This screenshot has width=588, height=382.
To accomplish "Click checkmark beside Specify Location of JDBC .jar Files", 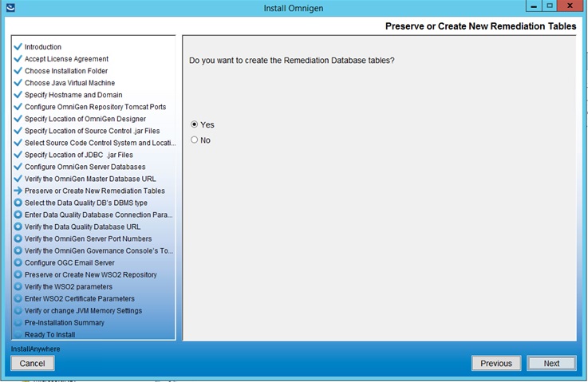I will tap(18, 155).
